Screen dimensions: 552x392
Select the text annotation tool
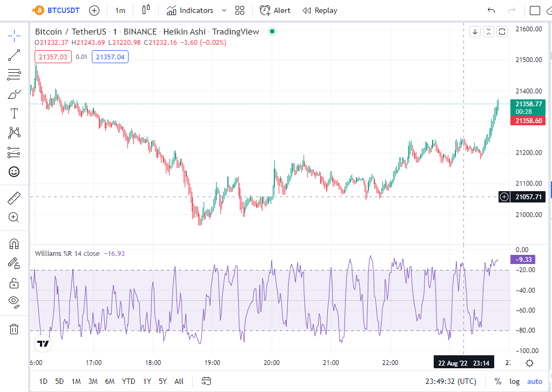tap(14, 114)
